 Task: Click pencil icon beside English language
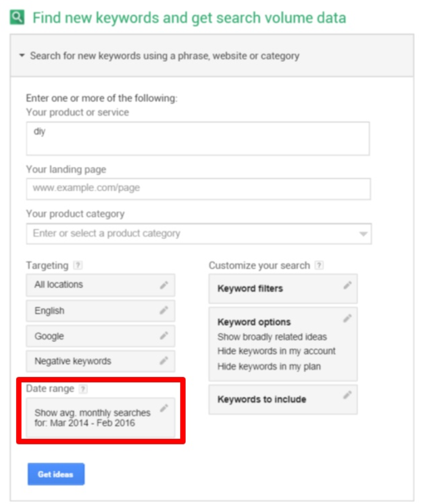[x=164, y=310]
